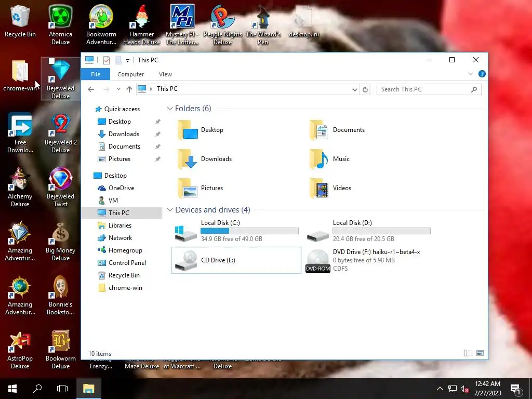Select the Bejeweled Twist shortcut

[x=60, y=187]
